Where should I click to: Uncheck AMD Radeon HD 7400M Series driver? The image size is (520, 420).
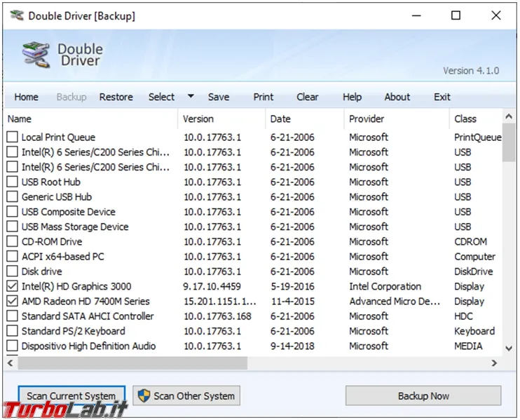click(x=13, y=301)
